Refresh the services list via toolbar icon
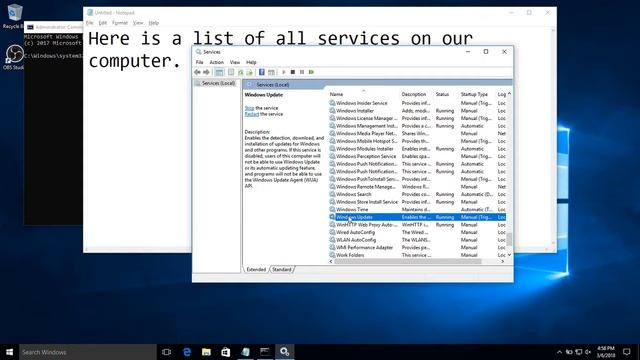The image size is (640, 360). [x=240, y=72]
